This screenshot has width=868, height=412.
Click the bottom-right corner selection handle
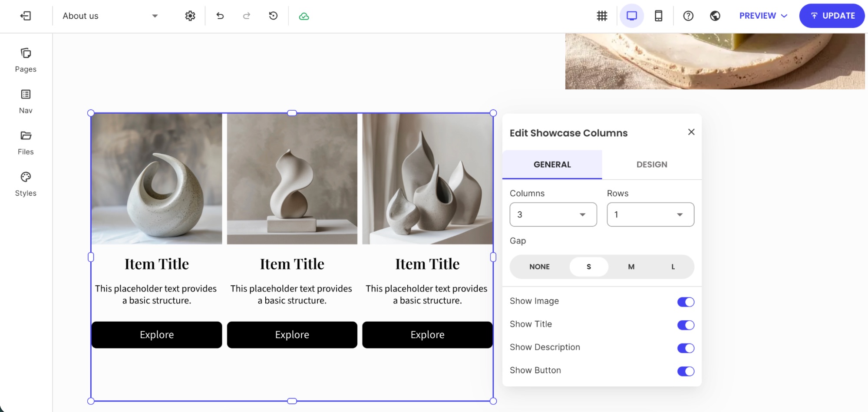coord(493,401)
